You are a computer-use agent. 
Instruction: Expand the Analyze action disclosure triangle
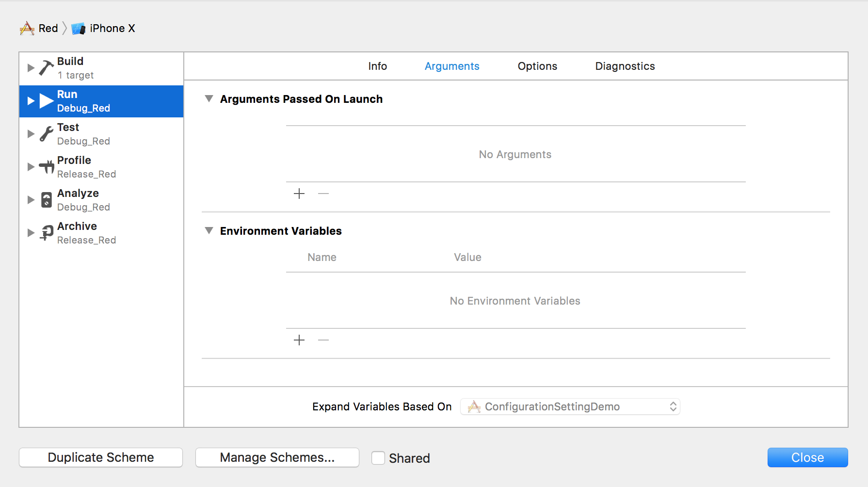coord(31,200)
